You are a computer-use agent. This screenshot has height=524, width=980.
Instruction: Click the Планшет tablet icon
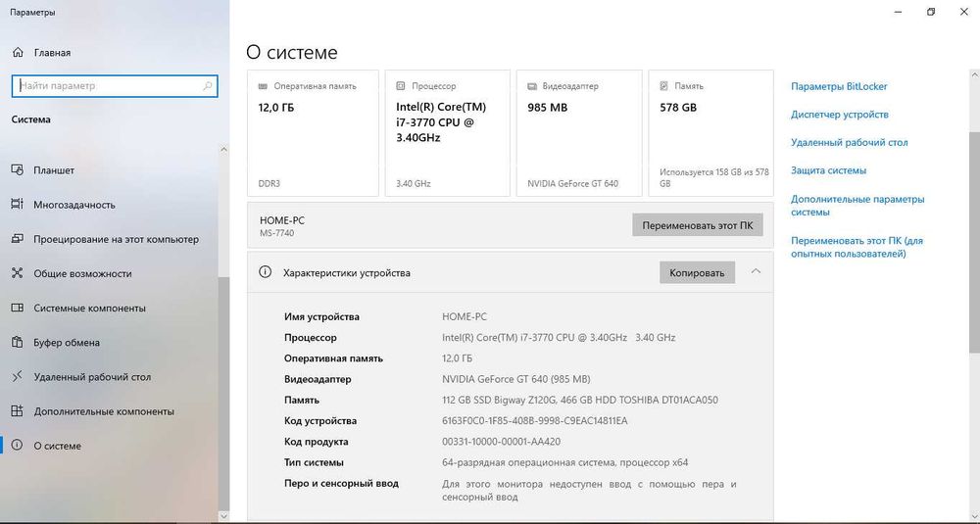click(18, 169)
